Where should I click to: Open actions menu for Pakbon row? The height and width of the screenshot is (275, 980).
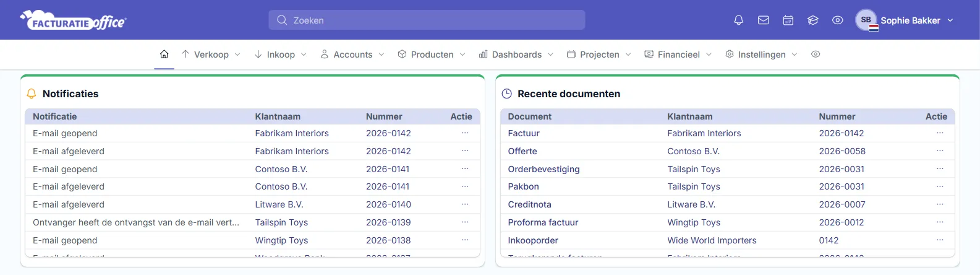[940, 186]
